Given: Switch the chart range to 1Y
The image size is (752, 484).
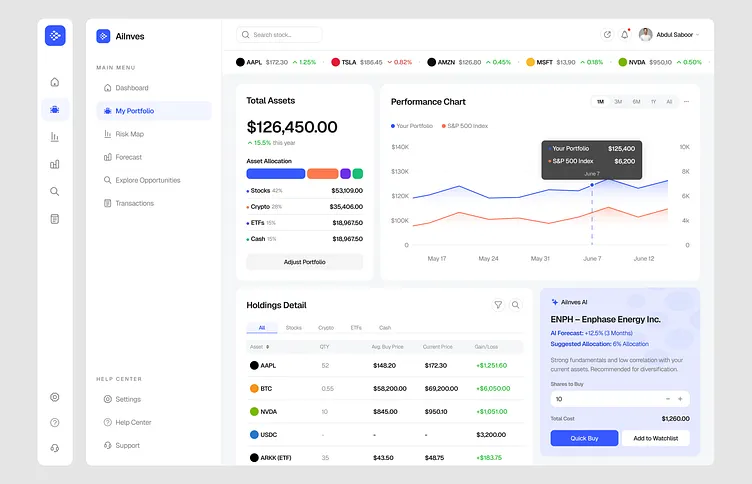Looking at the screenshot, I should [653, 102].
